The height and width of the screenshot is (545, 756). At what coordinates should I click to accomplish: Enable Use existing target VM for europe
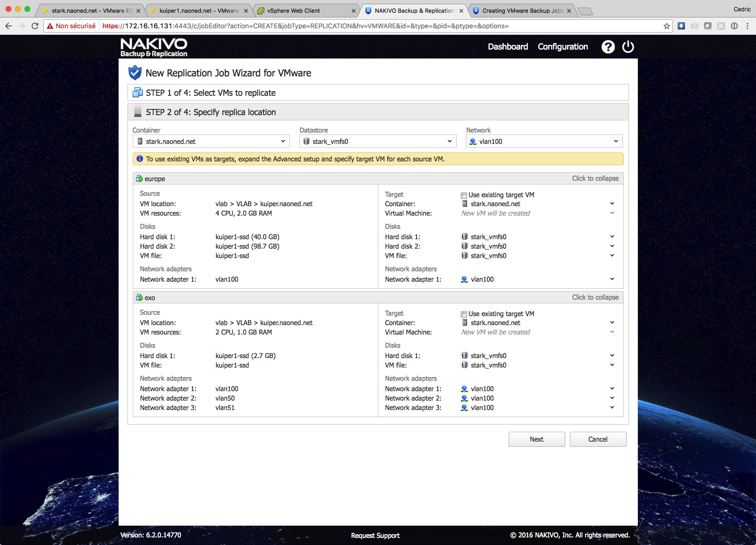pos(464,195)
